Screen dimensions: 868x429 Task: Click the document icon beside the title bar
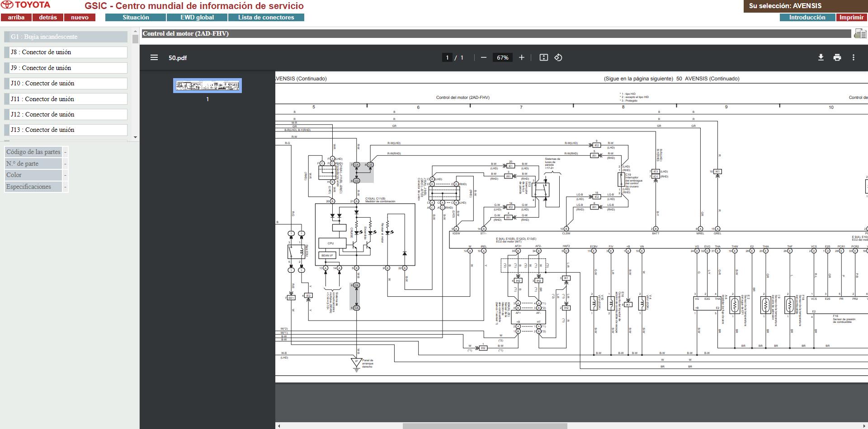coord(860,33)
